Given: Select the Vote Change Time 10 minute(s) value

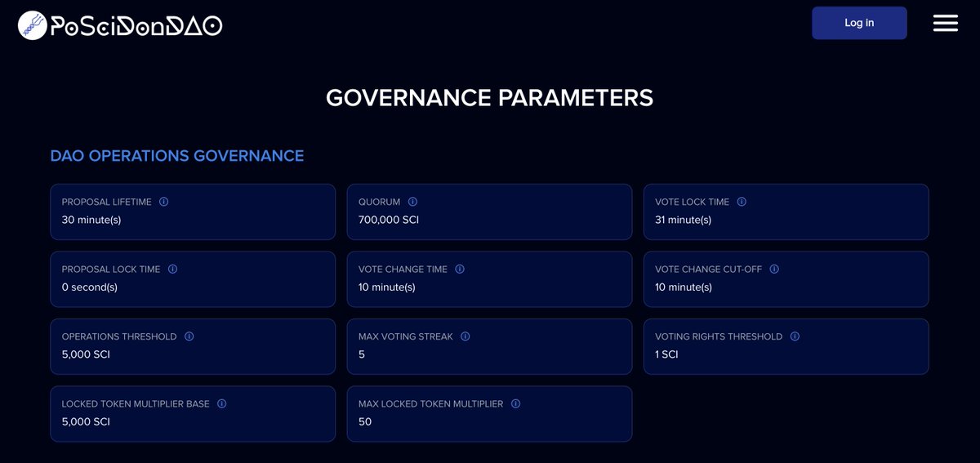Looking at the screenshot, I should click(387, 287).
